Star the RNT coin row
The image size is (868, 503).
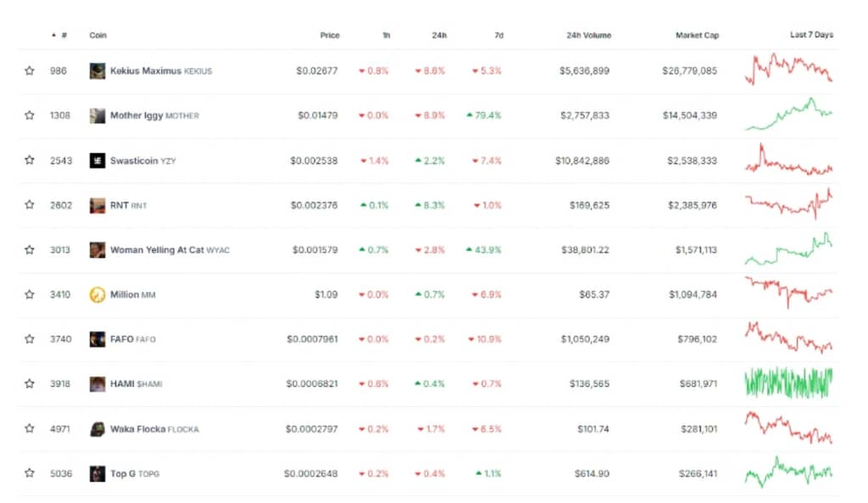30,205
